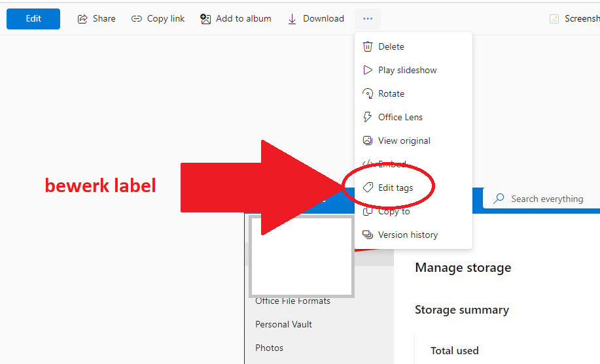Viewport: 600px width, 364px height.
Task: Focus the Search everything field
Action: coord(542,199)
